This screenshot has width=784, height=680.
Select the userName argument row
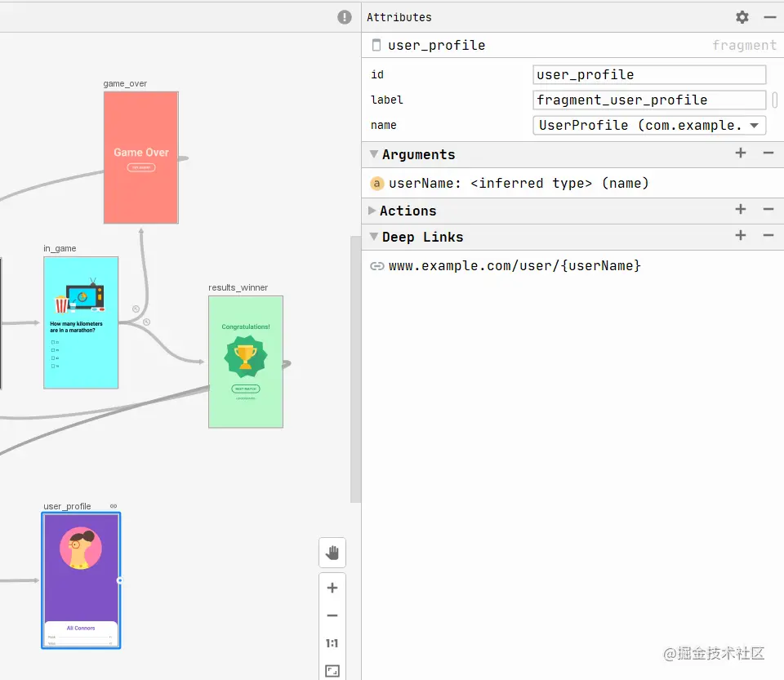tap(572, 184)
